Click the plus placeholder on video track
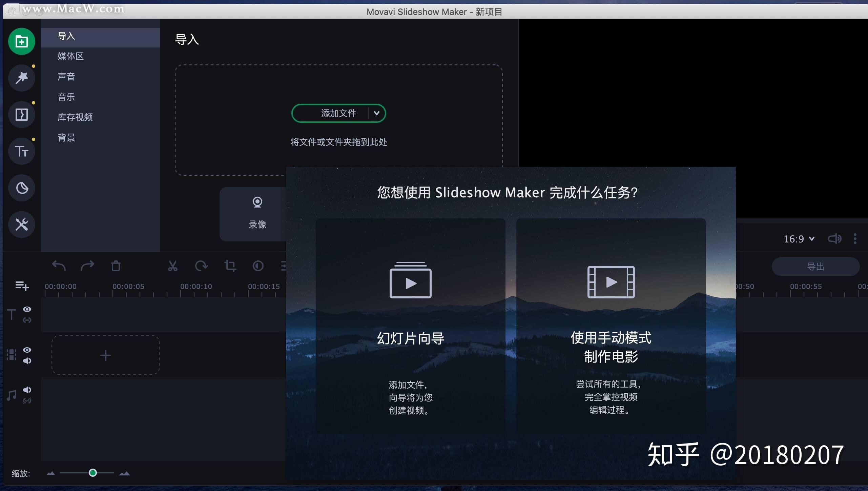The width and height of the screenshot is (868, 491). pos(106,355)
